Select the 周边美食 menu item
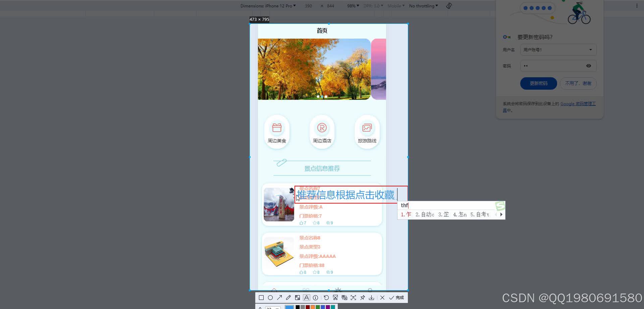The width and height of the screenshot is (644, 309). coord(277,132)
